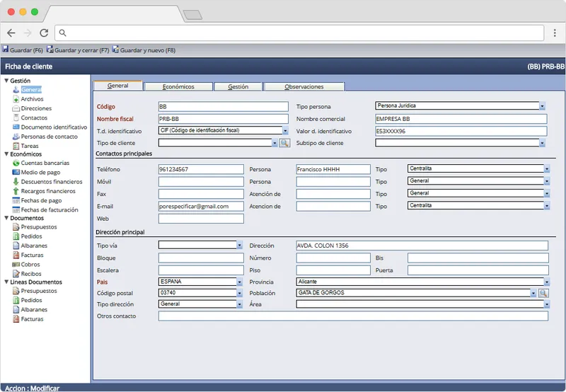The image size is (566, 392).
Task: Click the Guardar y cerrar (F7) icon
Action: pyautogui.click(x=50, y=49)
